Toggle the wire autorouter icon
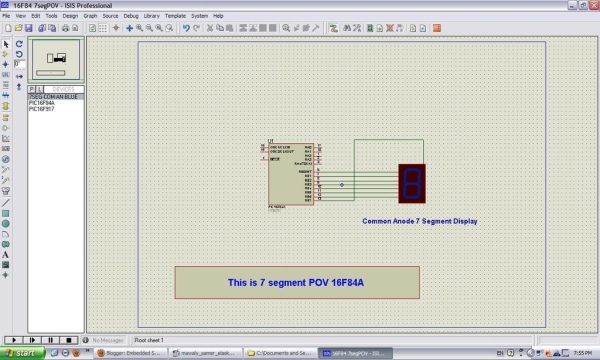The width and height of the screenshot is (600, 360). tap(334, 28)
